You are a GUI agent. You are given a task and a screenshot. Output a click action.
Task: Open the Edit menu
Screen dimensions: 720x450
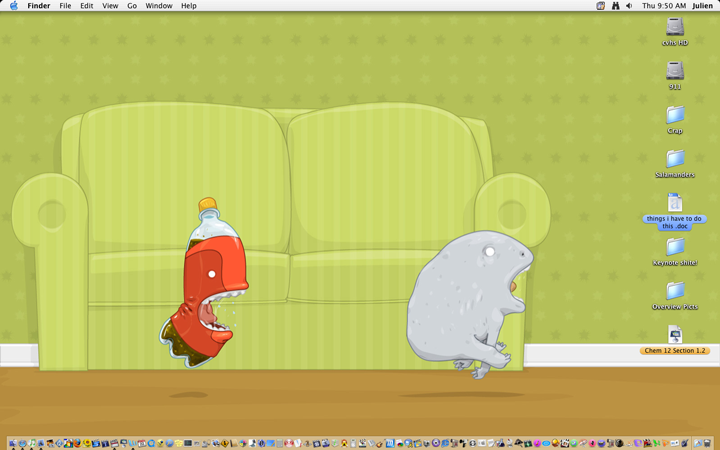coord(86,6)
